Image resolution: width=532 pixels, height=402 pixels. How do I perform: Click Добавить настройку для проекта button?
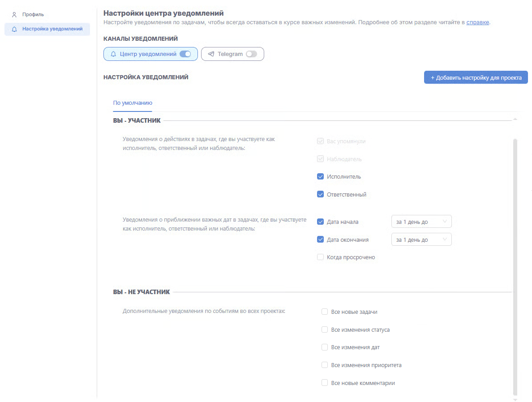(x=476, y=77)
